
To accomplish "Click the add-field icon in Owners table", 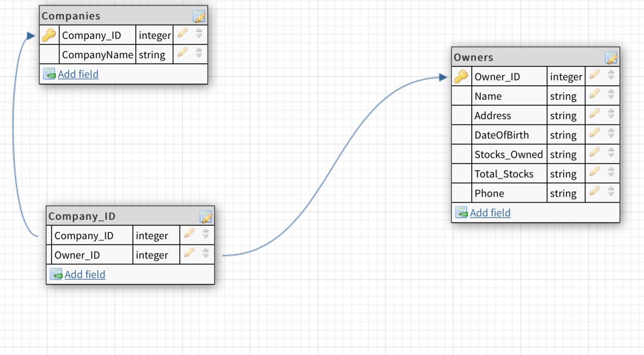I will click(462, 212).
